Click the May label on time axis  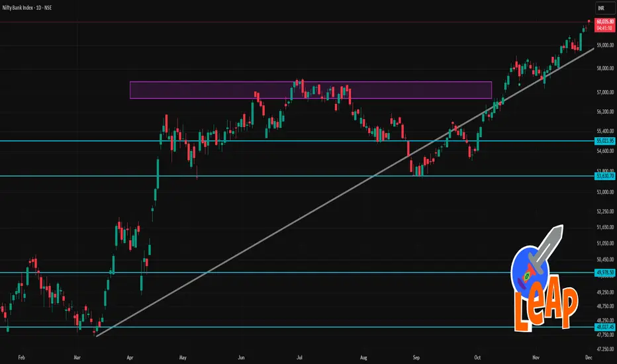click(183, 357)
